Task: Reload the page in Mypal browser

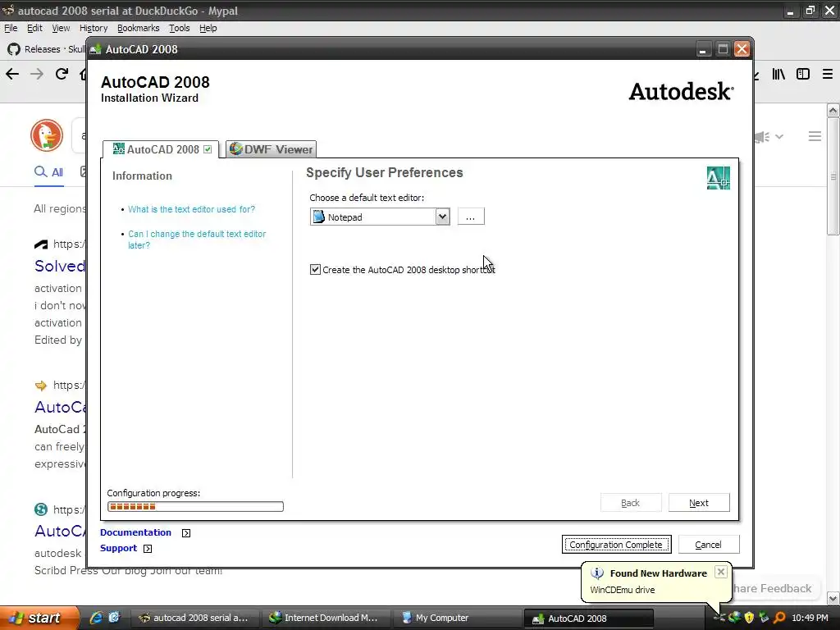Action: click(62, 74)
